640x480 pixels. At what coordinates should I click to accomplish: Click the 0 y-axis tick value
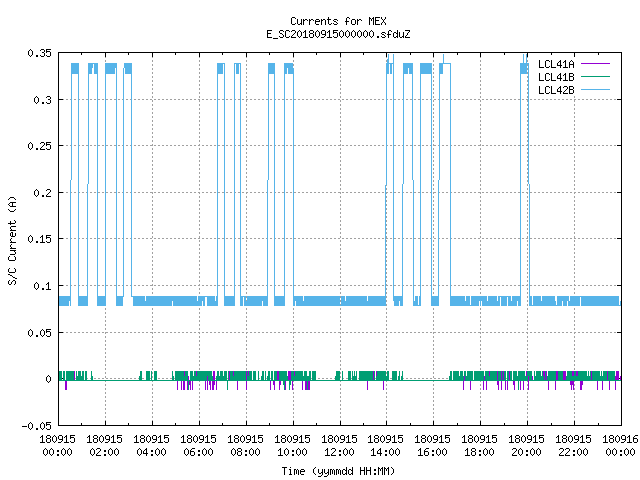point(49,379)
